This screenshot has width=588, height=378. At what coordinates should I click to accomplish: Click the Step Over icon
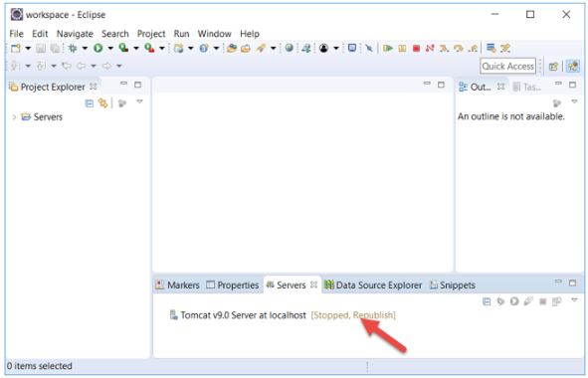[459, 48]
